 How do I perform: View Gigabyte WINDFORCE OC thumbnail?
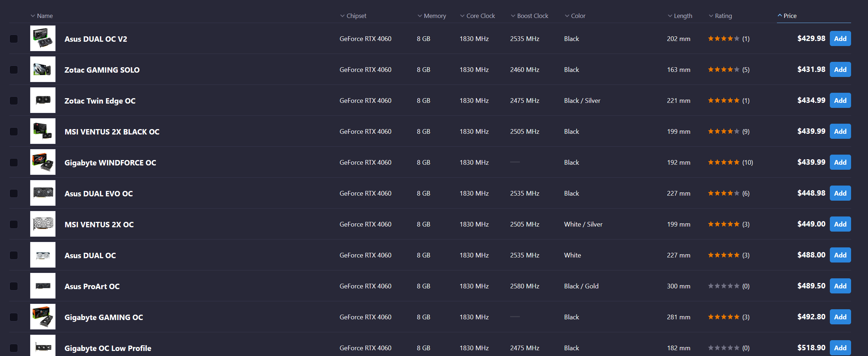tap(43, 162)
